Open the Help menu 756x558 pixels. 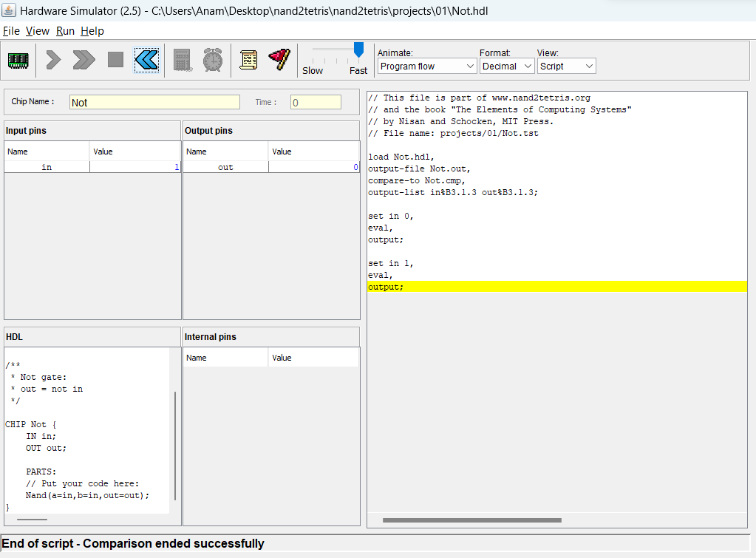click(92, 31)
